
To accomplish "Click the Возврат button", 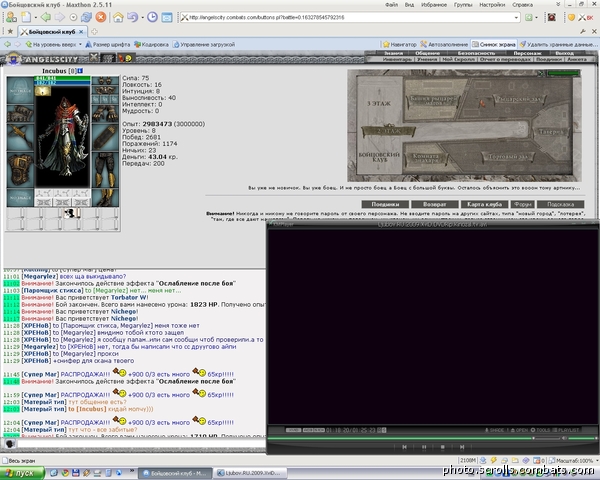I will [435, 204].
